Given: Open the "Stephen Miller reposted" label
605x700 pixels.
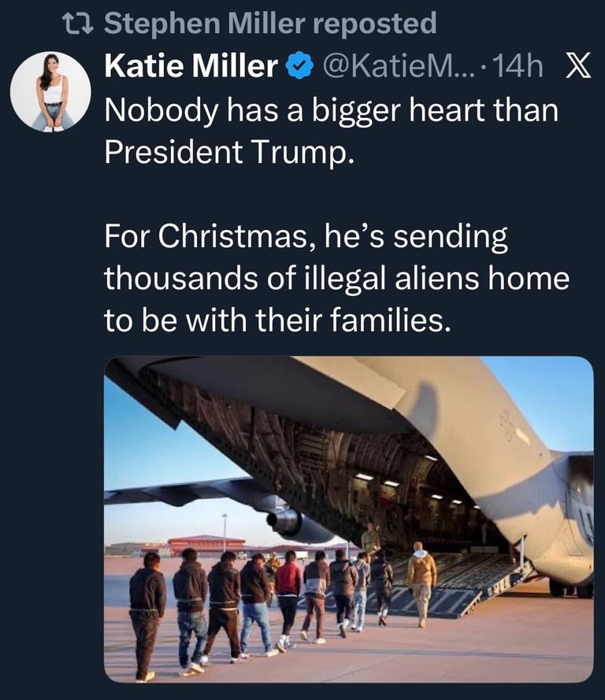Looking at the screenshot, I should (x=269, y=24).
